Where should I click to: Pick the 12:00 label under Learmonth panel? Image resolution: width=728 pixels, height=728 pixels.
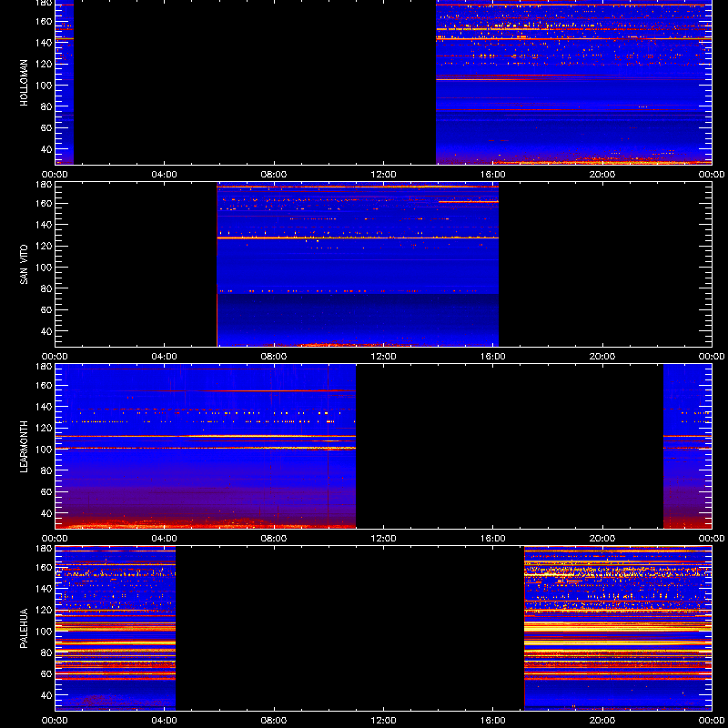(x=383, y=539)
